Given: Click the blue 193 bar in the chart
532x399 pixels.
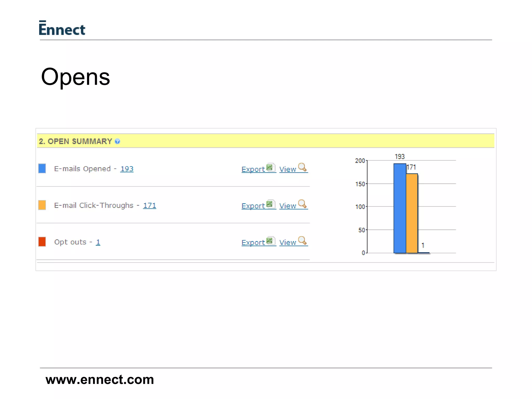Looking at the screenshot, I should (x=400, y=208).
